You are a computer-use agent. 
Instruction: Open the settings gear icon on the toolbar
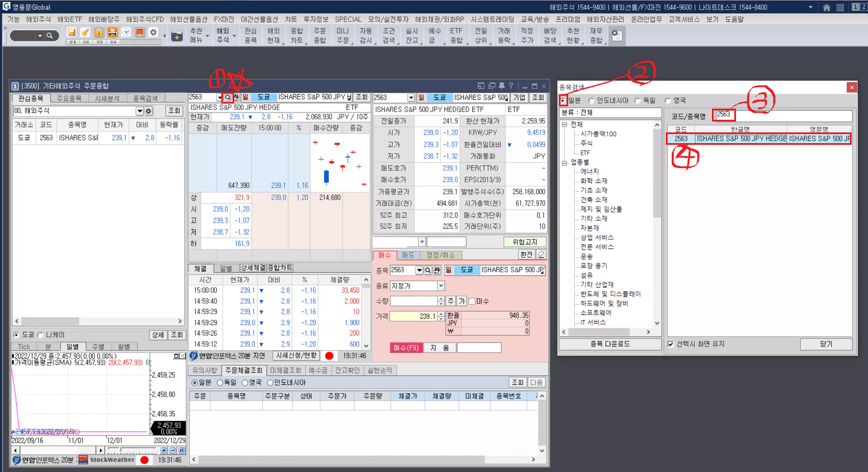pyautogui.click(x=153, y=32)
